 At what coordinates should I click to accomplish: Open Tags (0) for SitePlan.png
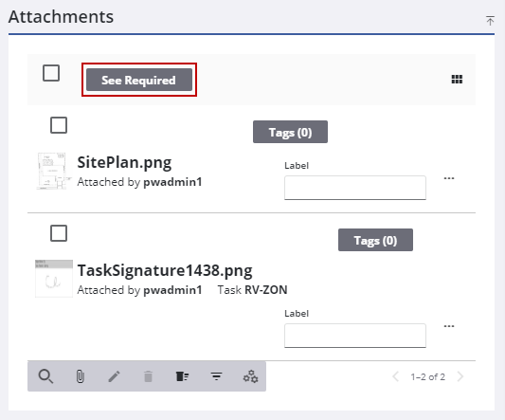click(290, 132)
